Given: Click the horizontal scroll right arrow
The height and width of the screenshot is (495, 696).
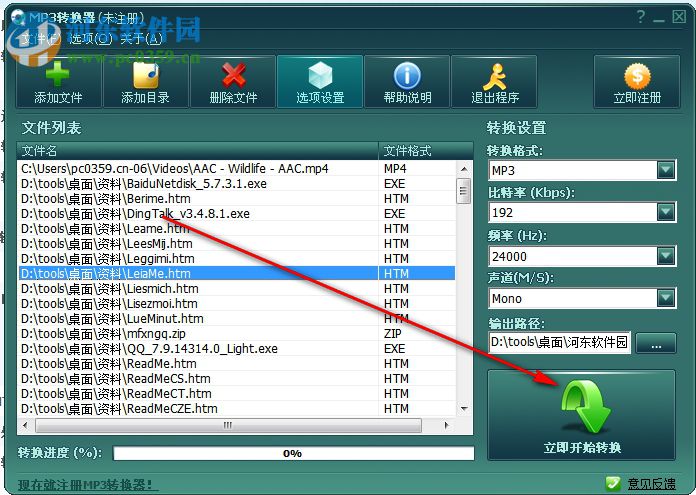Looking at the screenshot, I should pos(446,425).
